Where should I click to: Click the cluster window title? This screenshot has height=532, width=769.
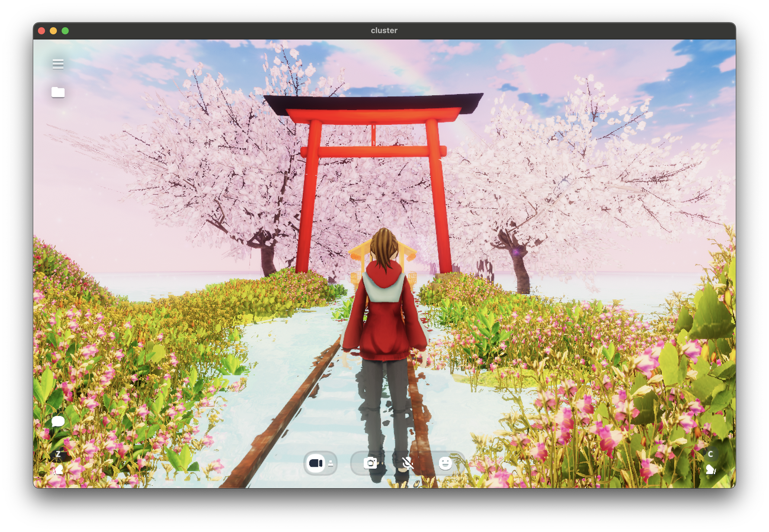(384, 31)
